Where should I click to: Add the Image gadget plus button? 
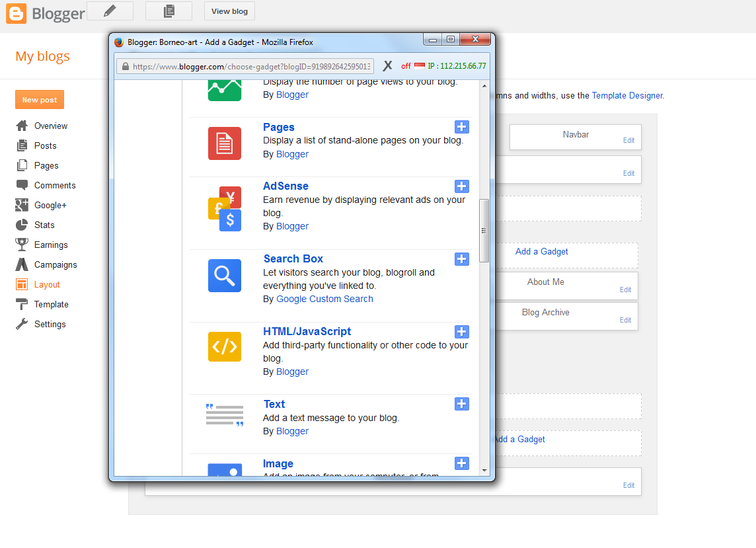click(462, 463)
